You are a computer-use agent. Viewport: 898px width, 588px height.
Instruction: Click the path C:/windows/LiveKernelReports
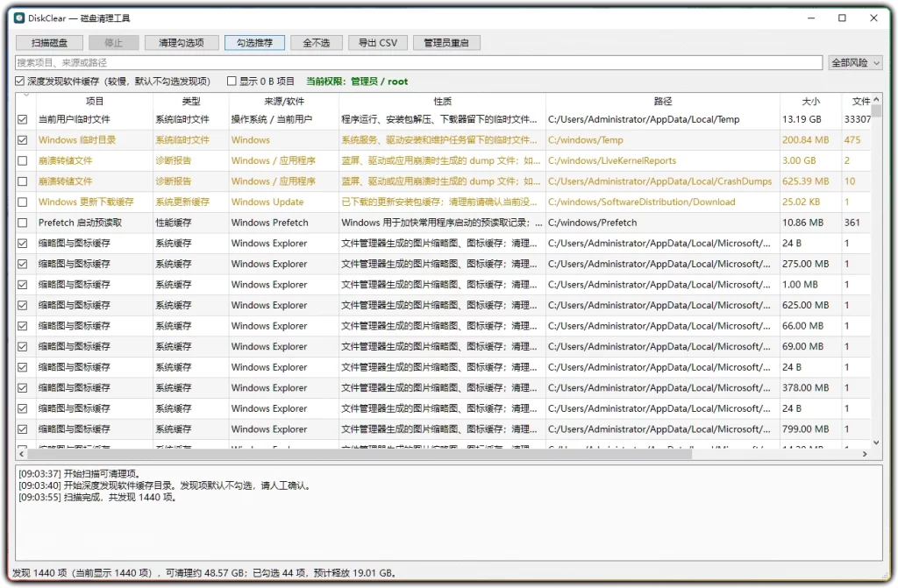611,161
